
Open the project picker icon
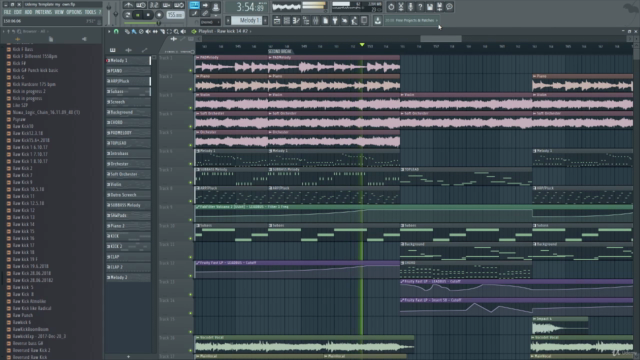325,20
